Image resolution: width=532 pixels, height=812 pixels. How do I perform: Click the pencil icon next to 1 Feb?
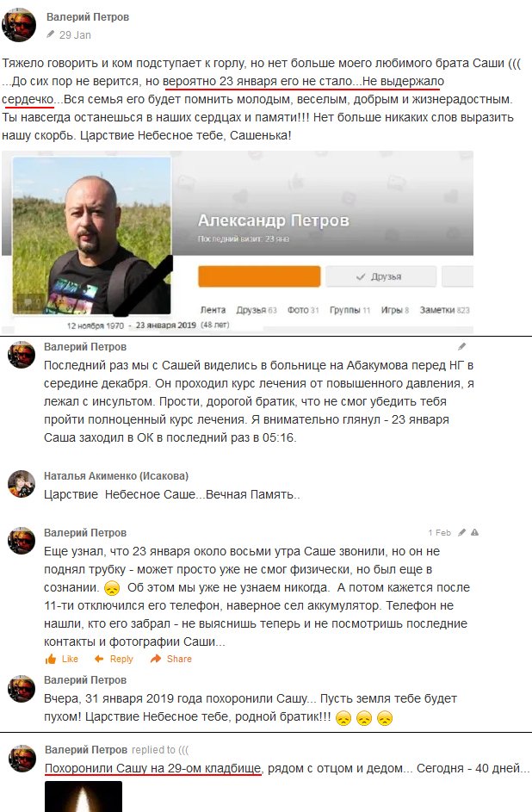(x=461, y=532)
